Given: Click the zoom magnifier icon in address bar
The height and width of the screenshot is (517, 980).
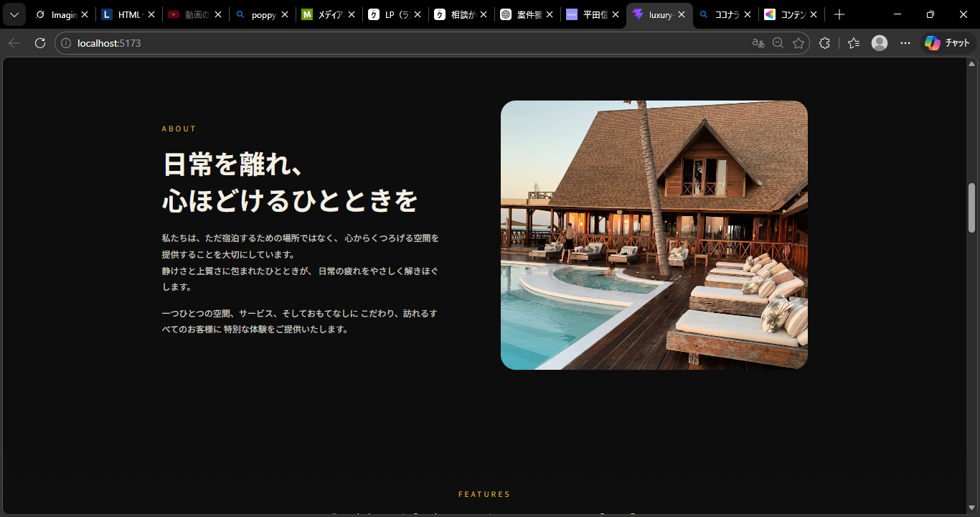Looking at the screenshot, I should pyautogui.click(x=778, y=42).
